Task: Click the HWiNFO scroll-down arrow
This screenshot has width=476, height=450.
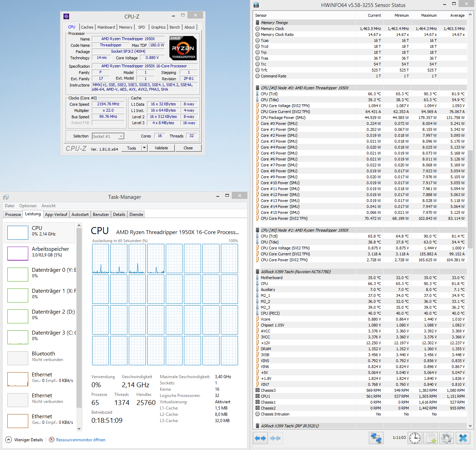Action: coord(470,426)
